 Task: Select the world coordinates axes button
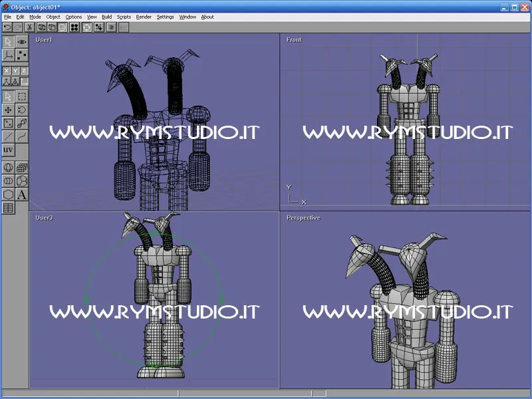(7, 81)
